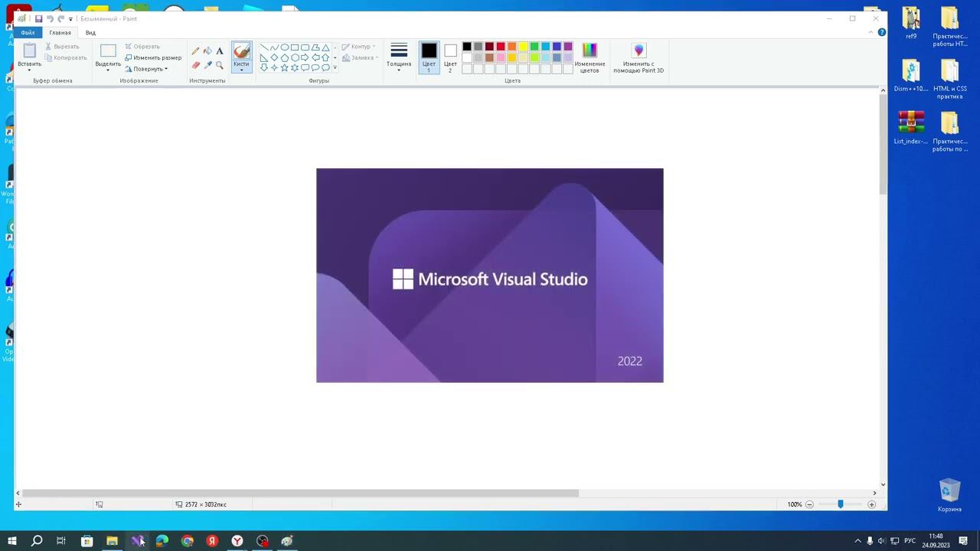This screenshot has width=980, height=551.
Task: Click the Windows Start button
Action: 11,541
